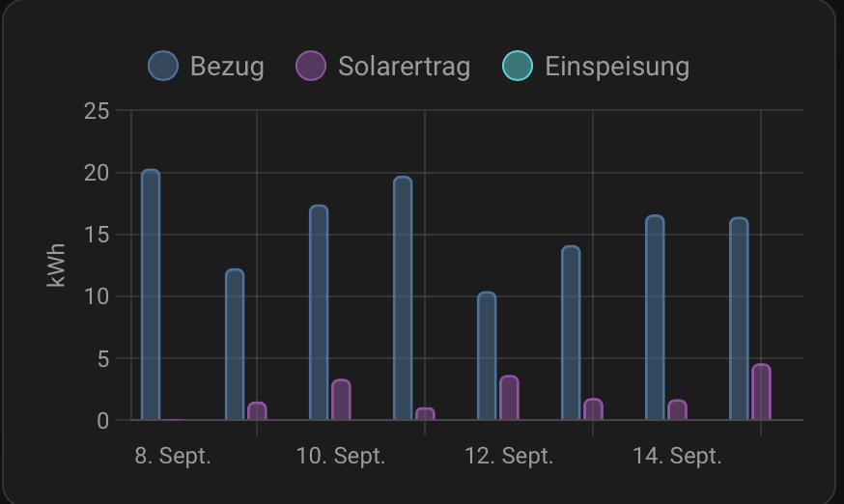
Task: Select the blue Bezug bar for 12. Sept.
Action: tap(487, 356)
